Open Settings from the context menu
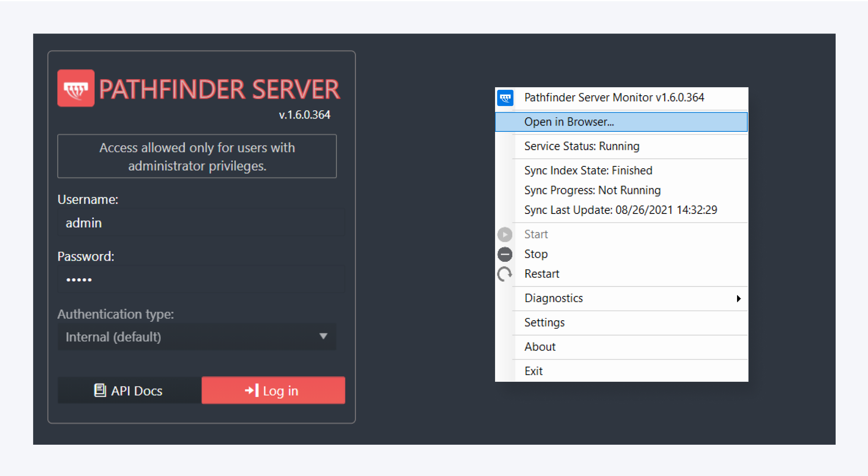Screen dimensions: 868x476 (x=544, y=322)
